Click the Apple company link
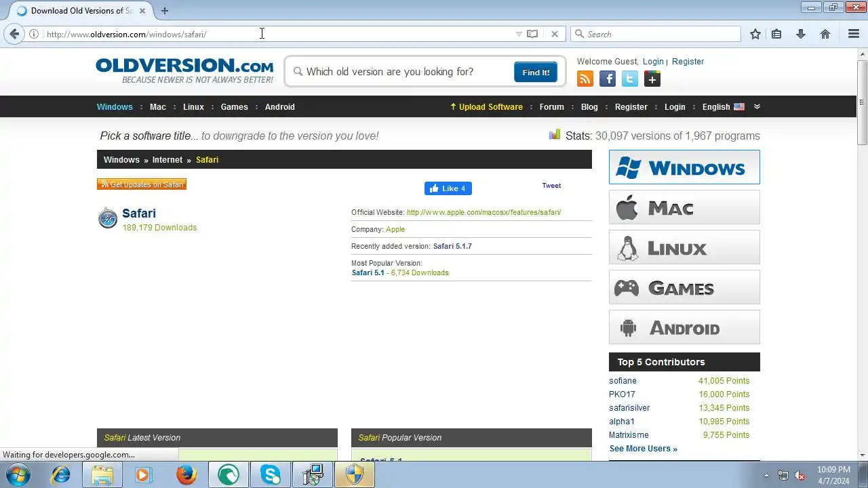 click(x=395, y=229)
